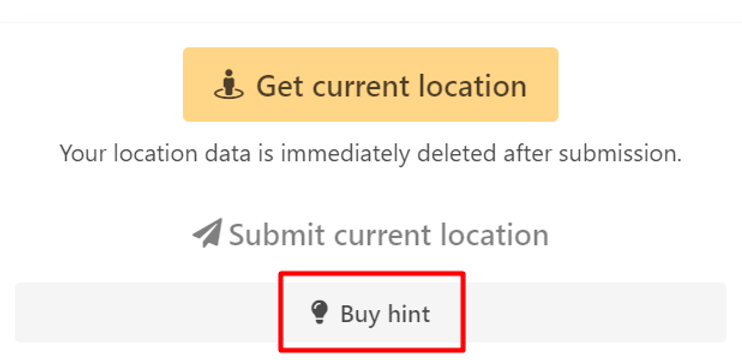Image resolution: width=742 pixels, height=360 pixels.
Task: Click the paper plane send icon
Action: (x=207, y=233)
